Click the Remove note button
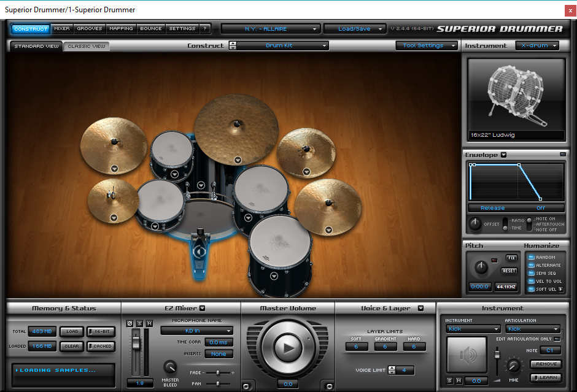Screen dimensions: 577x392 (546, 364)
